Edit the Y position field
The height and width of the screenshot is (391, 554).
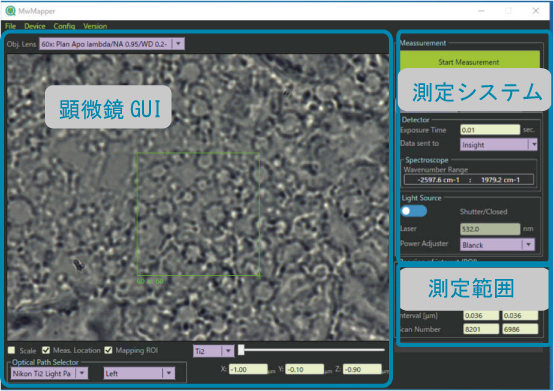point(305,369)
